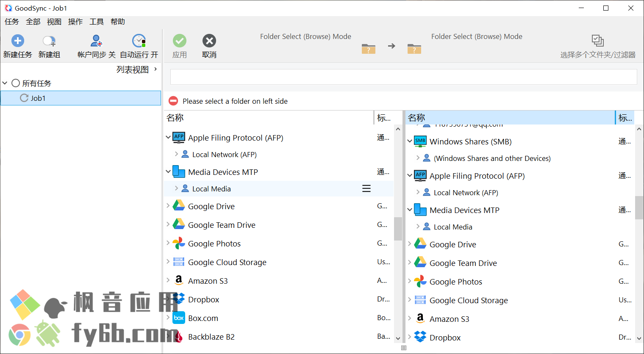The image size is (644, 354).
Task: Click the Box.com icon in left pane
Action: 179,318
